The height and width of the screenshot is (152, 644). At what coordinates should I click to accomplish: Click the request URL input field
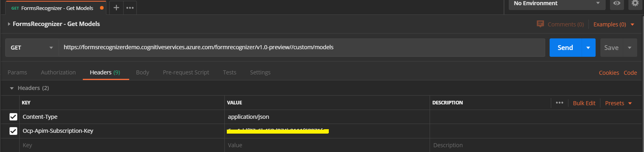pos(302,48)
